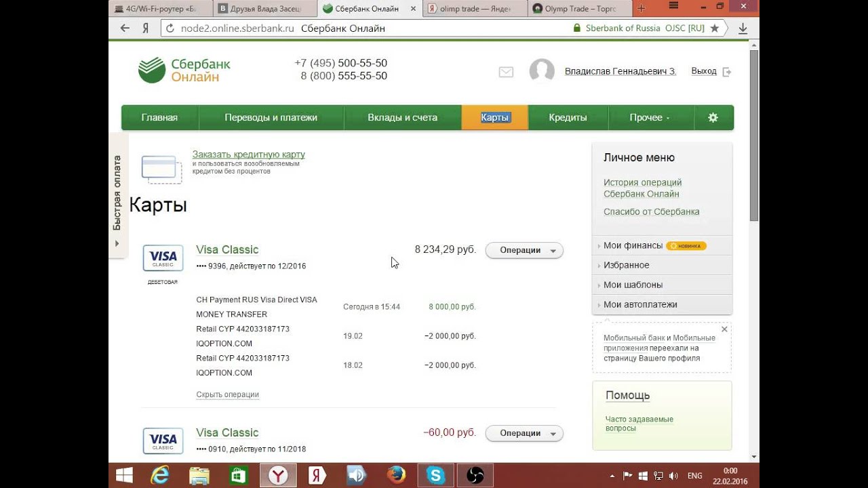Expand the Быстрая оплата side panel
The image size is (868, 488).
[x=117, y=197]
